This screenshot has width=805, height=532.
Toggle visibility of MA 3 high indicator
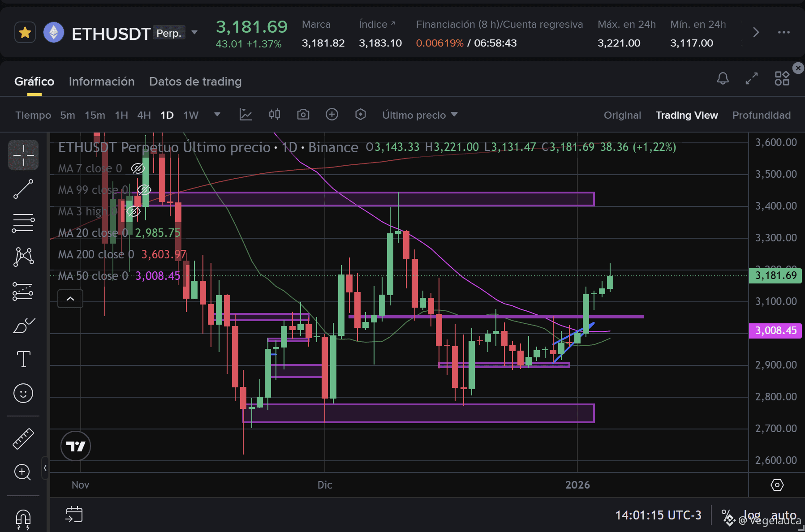(x=133, y=211)
